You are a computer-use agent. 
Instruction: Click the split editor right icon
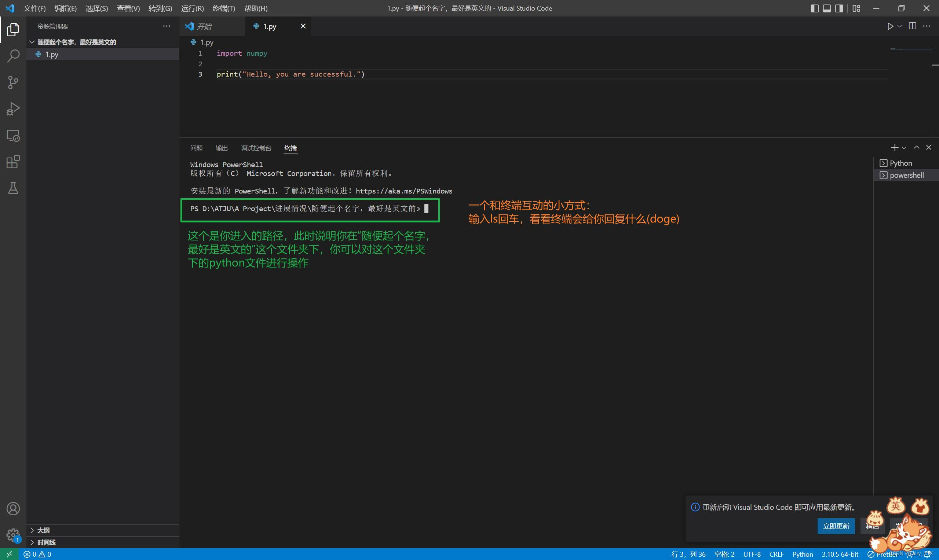(912, 26)
